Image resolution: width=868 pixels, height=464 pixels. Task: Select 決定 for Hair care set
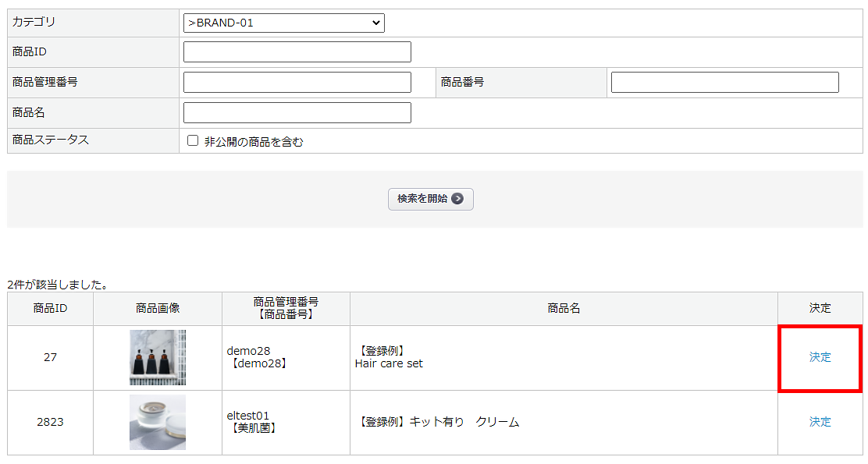click(820, 357)
